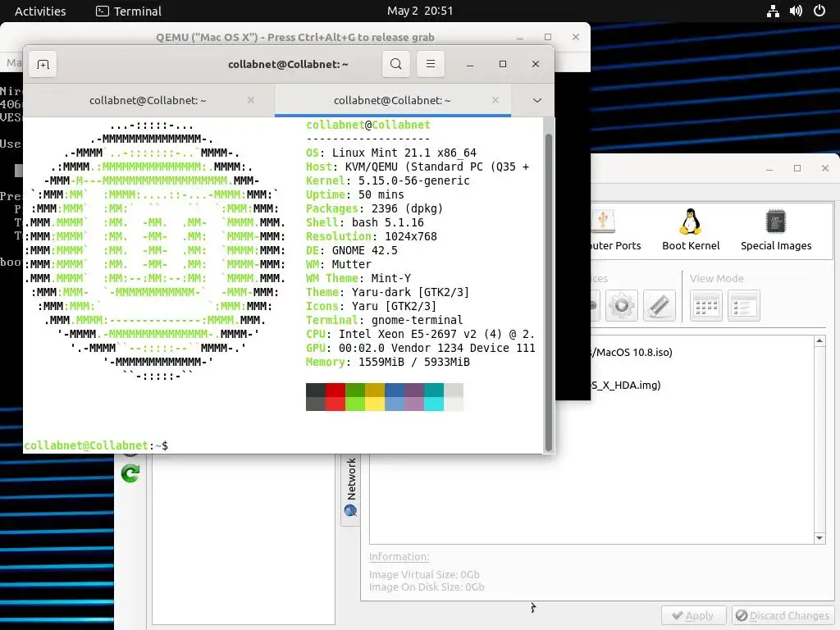Click Uptime: 50 mins line
This screenshot has width=840, height=630.
click(x=354, y=194)
